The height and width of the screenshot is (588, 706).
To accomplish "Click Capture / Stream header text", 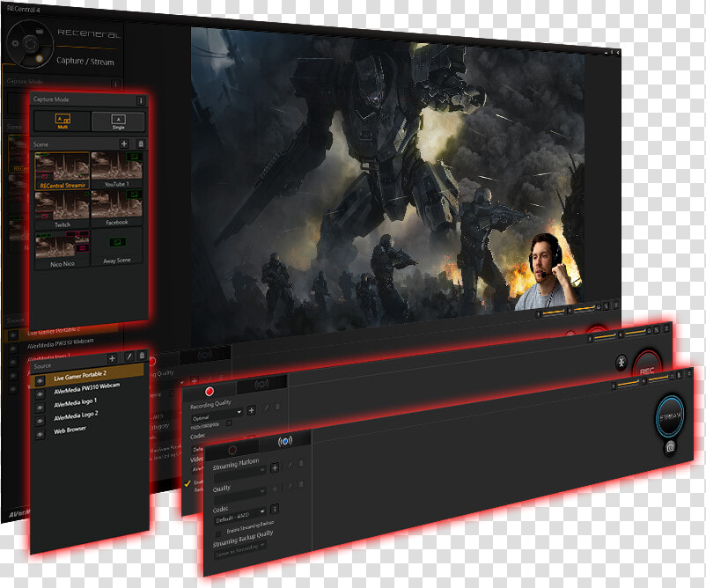I will click(x=85, y=61).
